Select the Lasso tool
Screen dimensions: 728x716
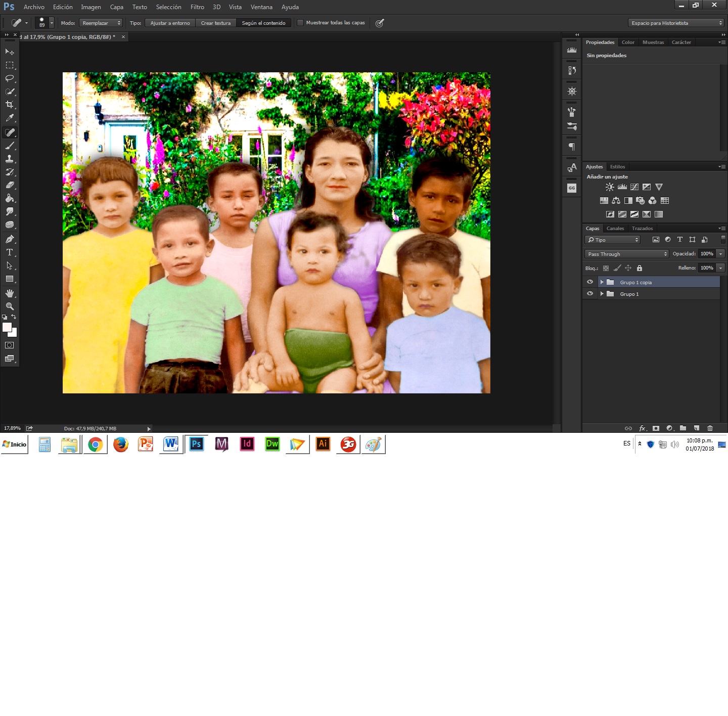pyautogui.click(x=10, y=78)
